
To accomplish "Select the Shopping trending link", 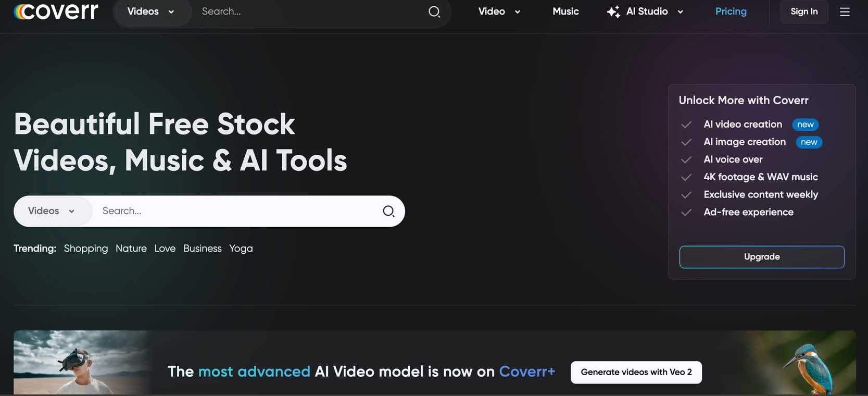I will 86,249.
